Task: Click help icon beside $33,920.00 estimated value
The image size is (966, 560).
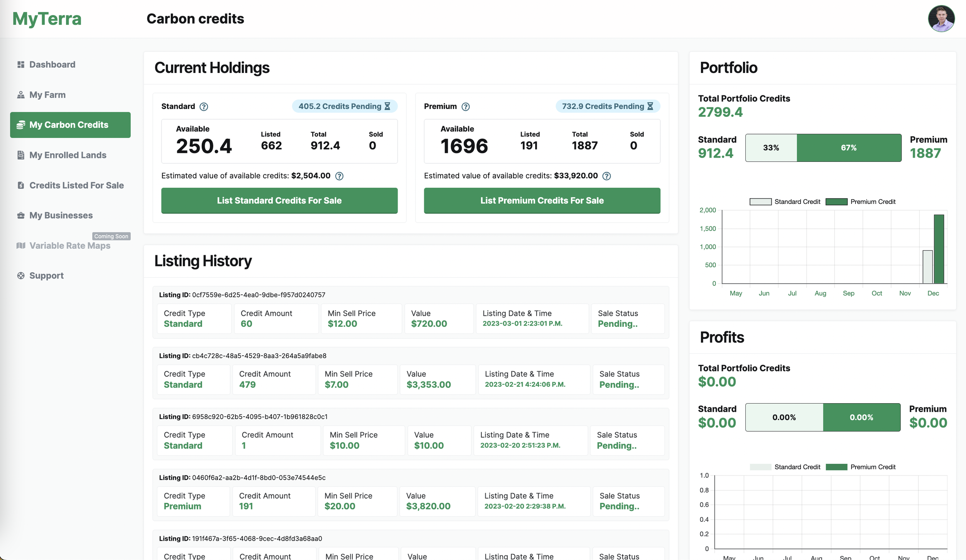Action: tap(607, 176)
